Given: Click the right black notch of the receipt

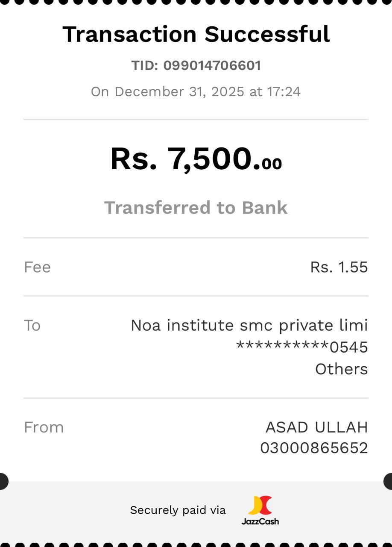Looking at the screenshot, I should (389, 481).
